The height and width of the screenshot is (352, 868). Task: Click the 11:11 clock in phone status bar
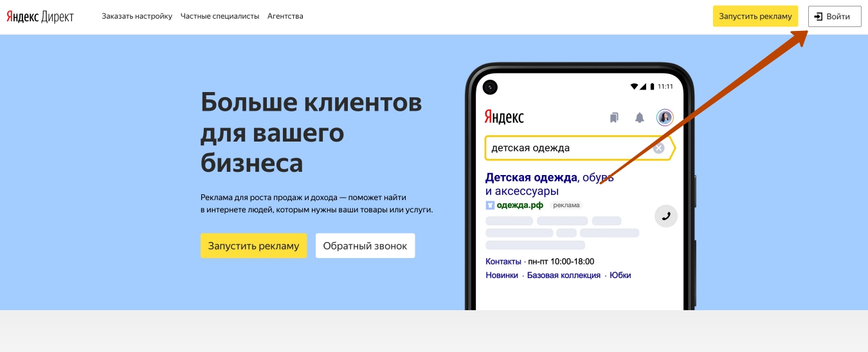click(x=665, y=86)
